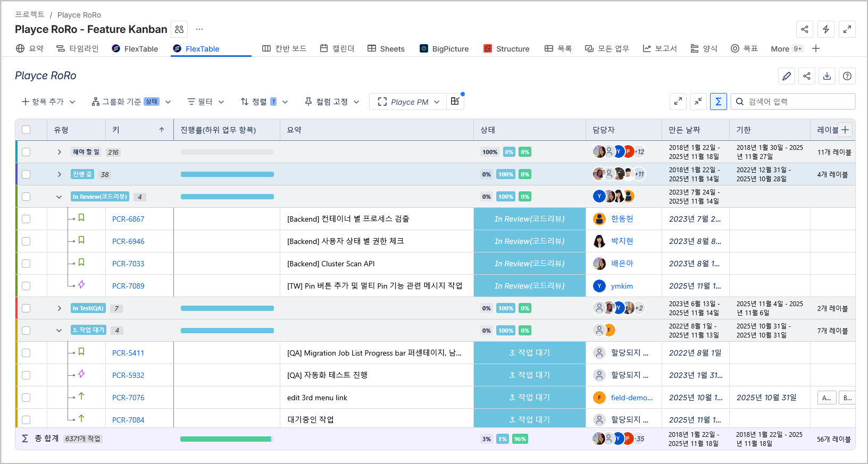Check the 해야 할 일 group row checkbox

coord(26,152)
